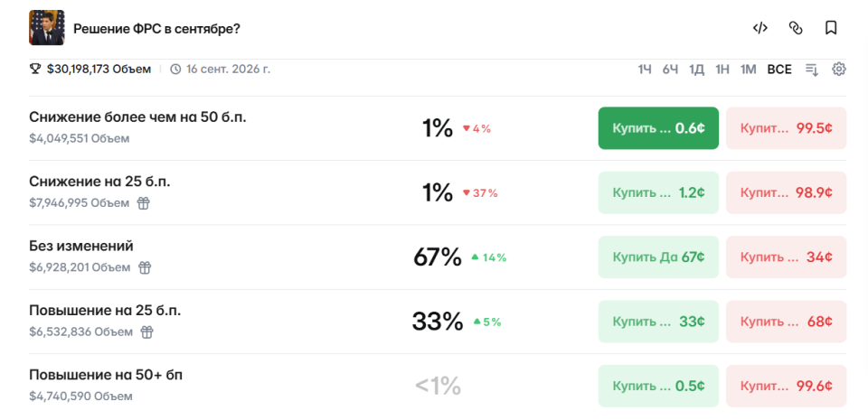
Task: Copy the market link icon
Action: tap(796, 28)
